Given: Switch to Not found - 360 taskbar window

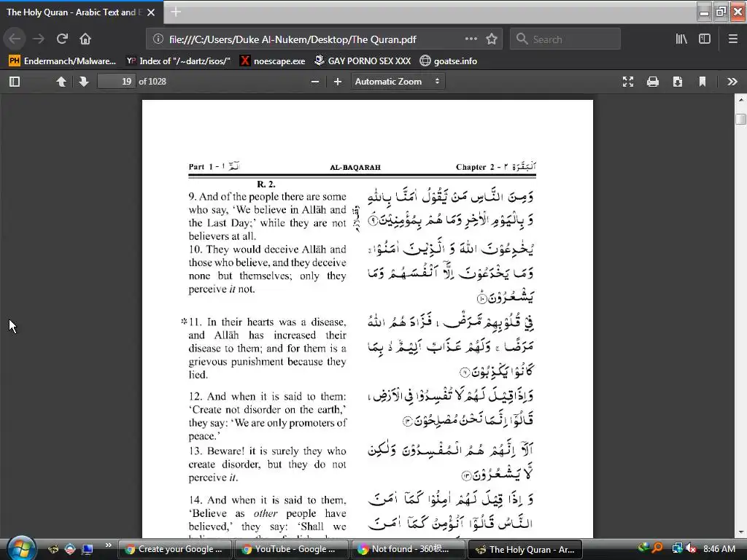Looking at the screenshot, I should [407, 549].
